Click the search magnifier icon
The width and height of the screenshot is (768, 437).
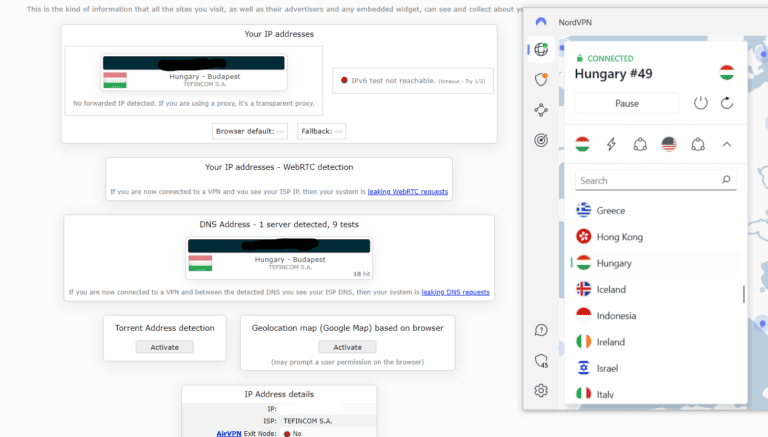click(726, 180)
